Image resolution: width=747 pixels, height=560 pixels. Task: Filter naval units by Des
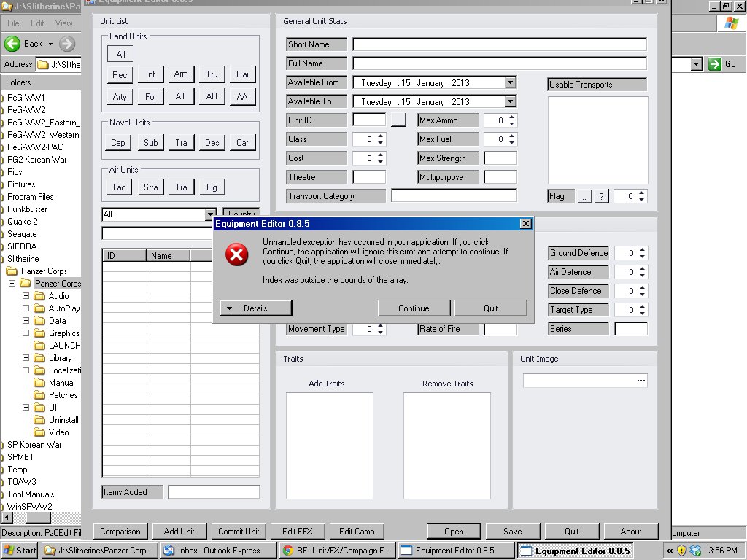pos(212,143)
